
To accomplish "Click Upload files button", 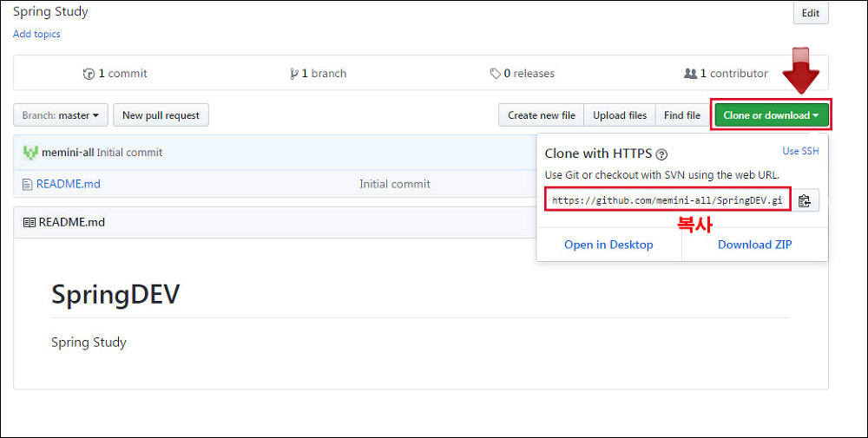I will [x=620, y=115].
